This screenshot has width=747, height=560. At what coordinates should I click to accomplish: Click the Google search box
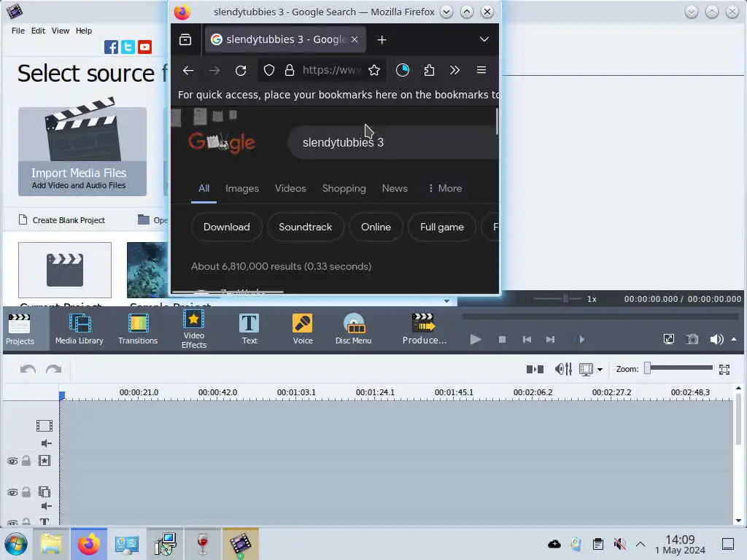(x=393, y=142)
